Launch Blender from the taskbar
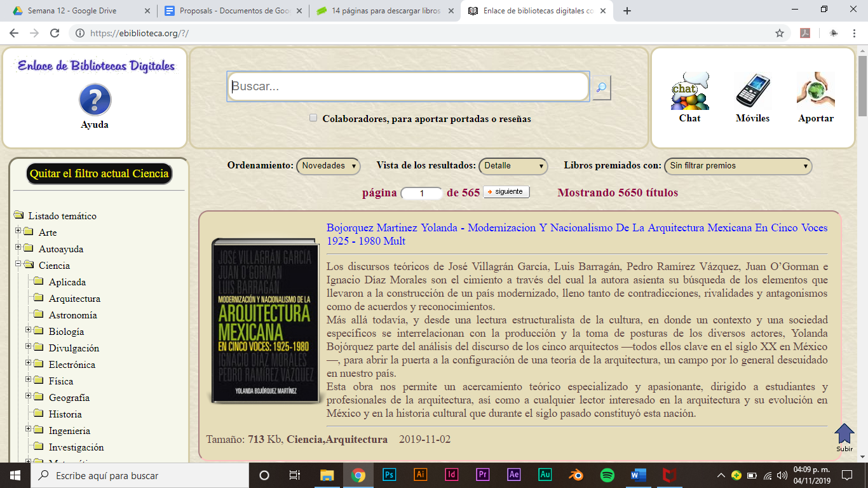 point(576,475)
